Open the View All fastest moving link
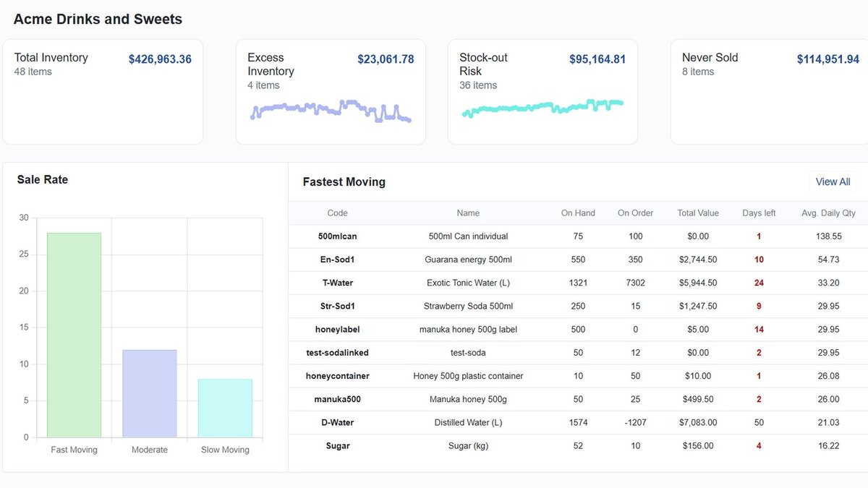This screenshot has width=868, height=488. (833, 182)
